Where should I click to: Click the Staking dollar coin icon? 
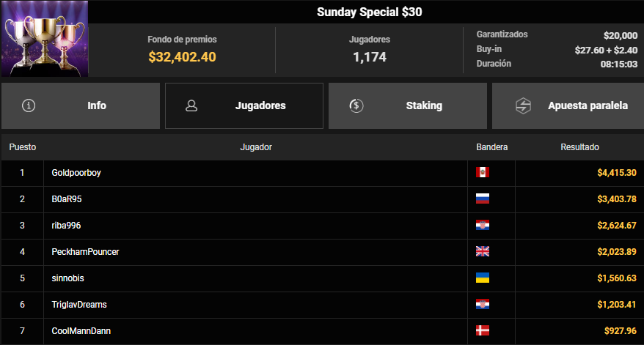click(356, 105)
